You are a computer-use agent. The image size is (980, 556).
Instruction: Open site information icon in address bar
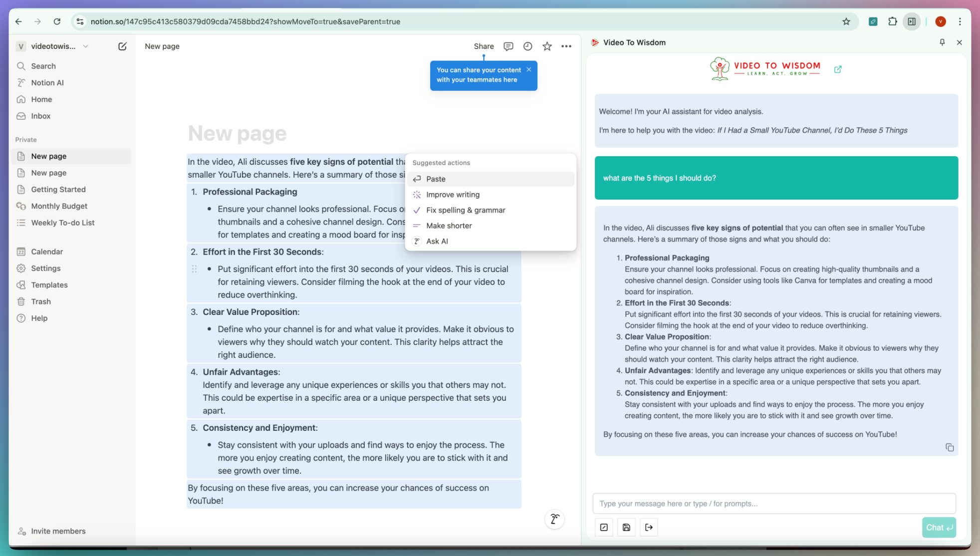[x=80, y=21]
